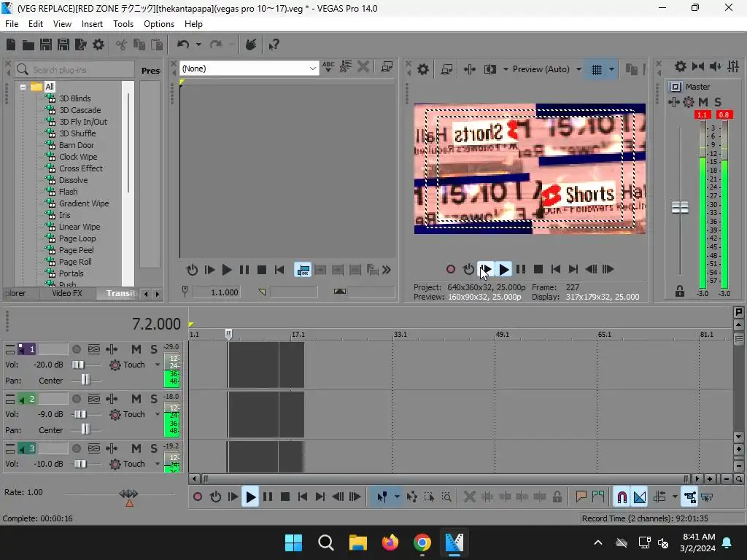The width and height of the screenshot is (747, 560).
Task: Select the Cross Effect transition
Action: (x=80, y=168)
